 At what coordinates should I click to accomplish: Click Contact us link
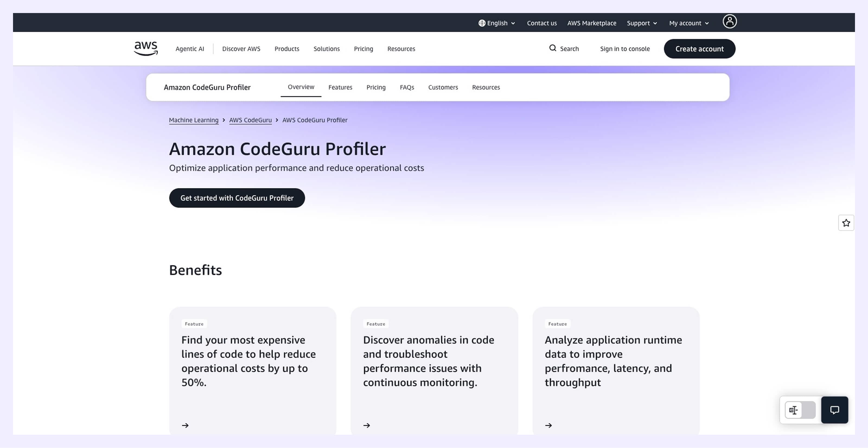tap(542, 23)
